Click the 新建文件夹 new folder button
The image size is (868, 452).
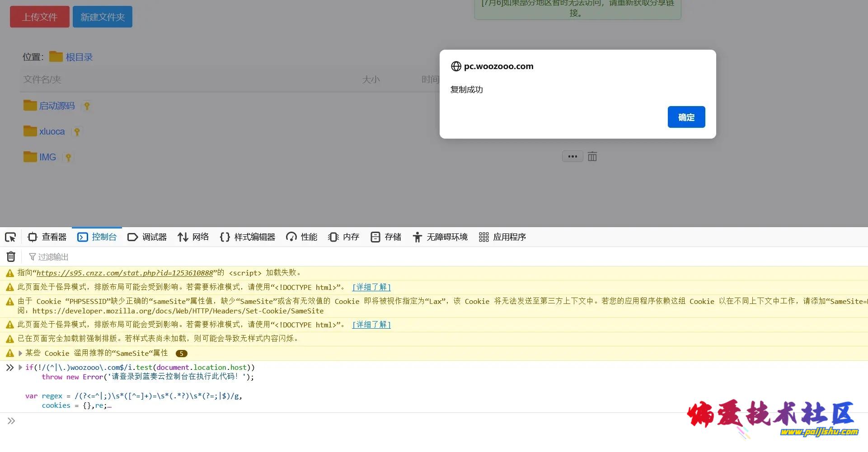(103, 17)
